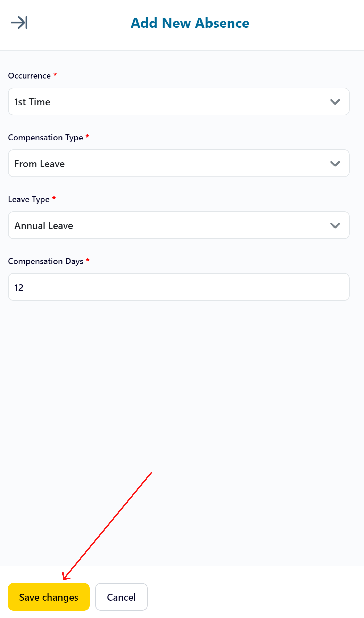Screen dimensions: 364x618
Task: Collapse the panel with the arrow icon
Action: (x=19, y=23)
